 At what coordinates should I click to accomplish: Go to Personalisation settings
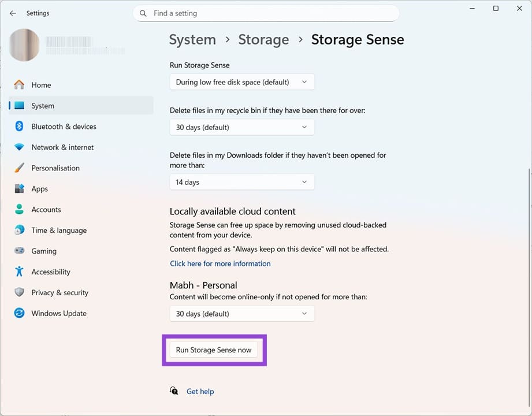pyautogui.click(x=55, y=168)
